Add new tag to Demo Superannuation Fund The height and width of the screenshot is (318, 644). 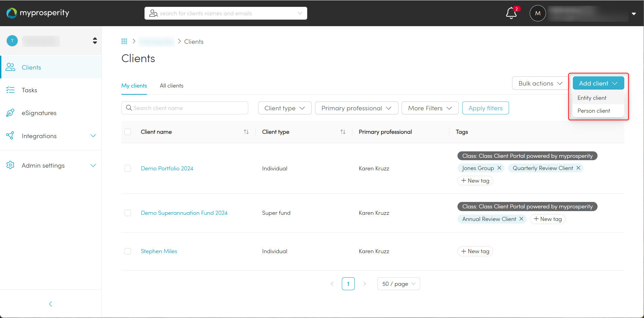coord(548,219)
